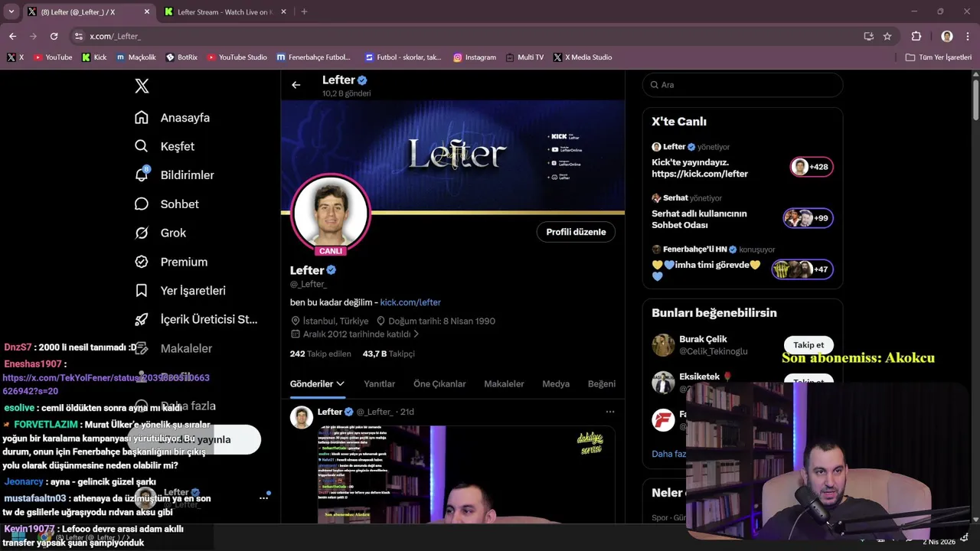The height and width of the screenshot is (551, 980).
Task: Open Maçkolik bookmark
Action: click(x=136, y=57)
